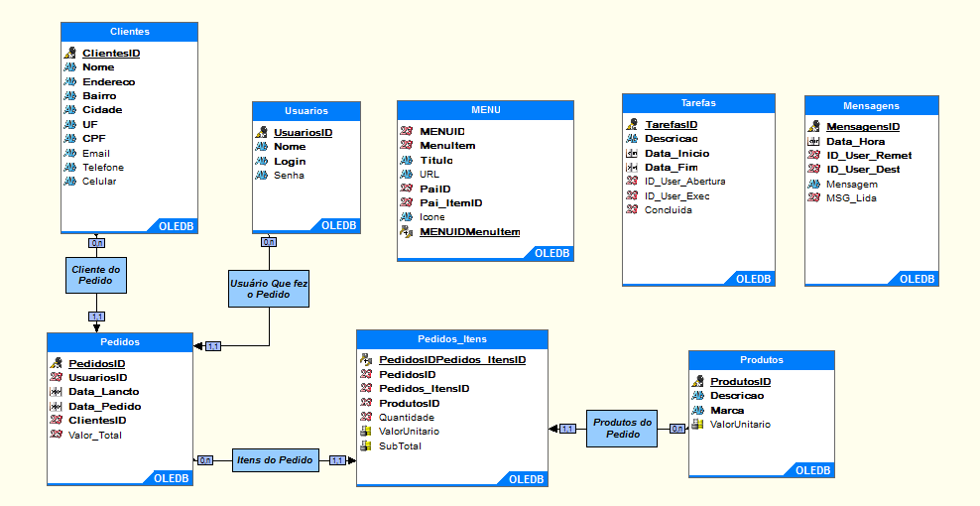Click the numeric icon beside Valor_Total

click(x=57, y=435)
